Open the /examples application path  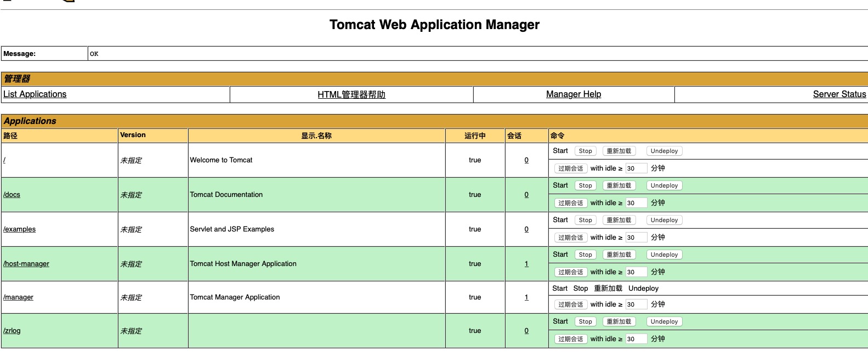click(x=19, y=229)
